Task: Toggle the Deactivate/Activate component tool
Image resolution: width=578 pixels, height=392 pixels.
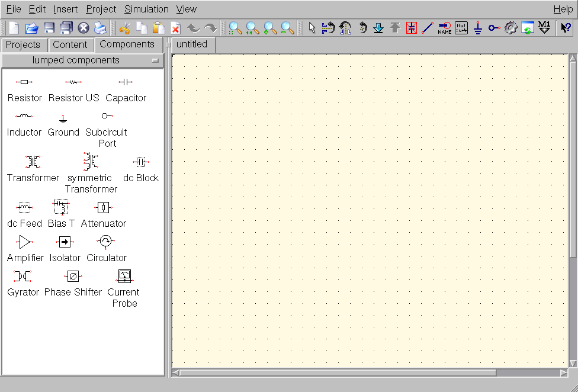Action: 412,28
